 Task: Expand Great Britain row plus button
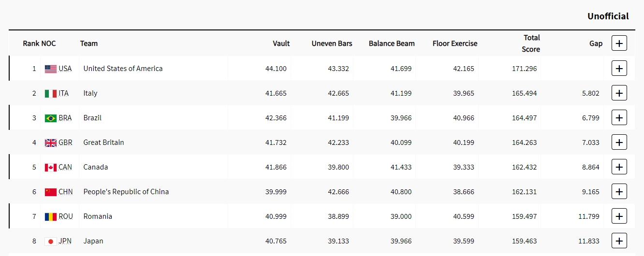point(619,142)
